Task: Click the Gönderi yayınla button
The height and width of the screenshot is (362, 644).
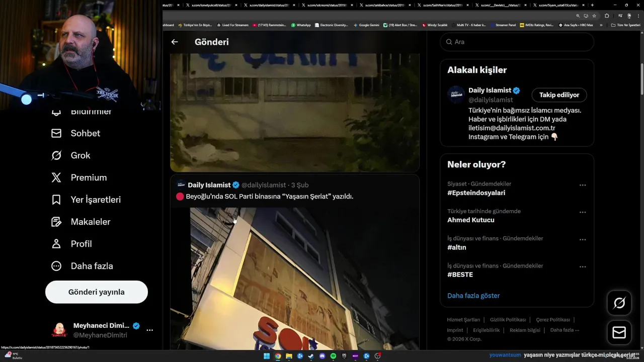Action: point(97,292)
